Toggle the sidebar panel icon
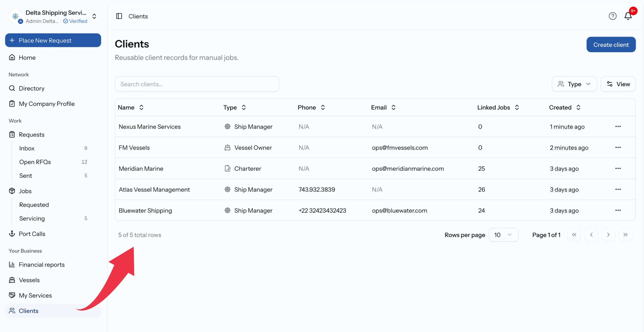 tap(119, 16)
